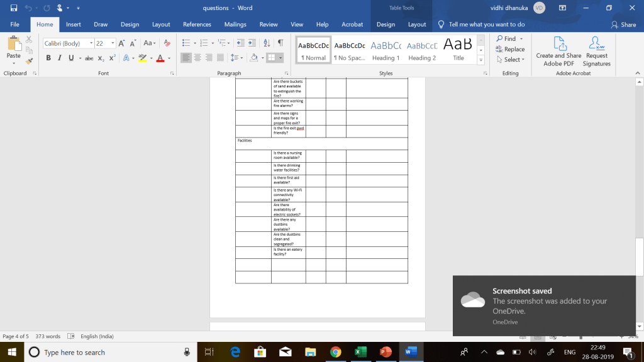This screenshot has height=362, width=644.
Task: Toggle show paragraph marks
Action: [x=280, y=43]
